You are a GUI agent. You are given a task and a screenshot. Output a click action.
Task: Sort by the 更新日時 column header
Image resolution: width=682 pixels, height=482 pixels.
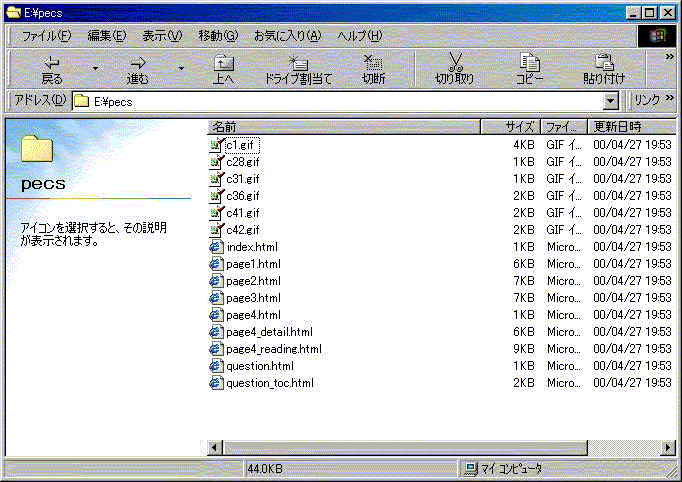(x=632, y=127)
